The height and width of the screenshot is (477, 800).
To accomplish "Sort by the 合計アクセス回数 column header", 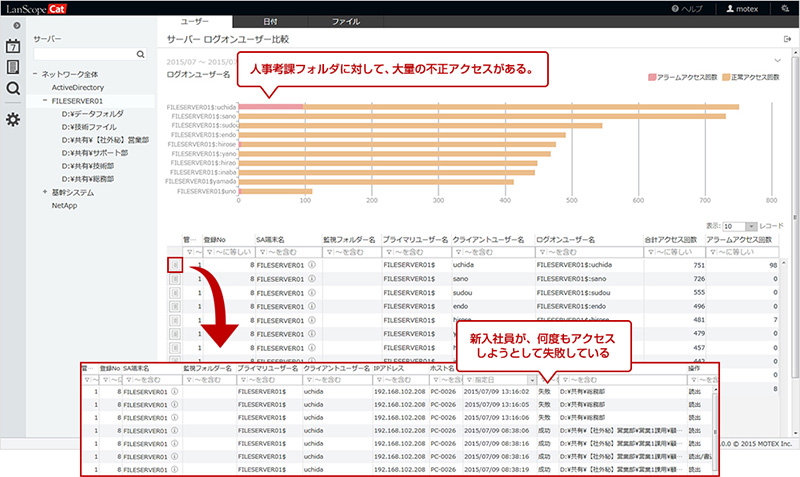I will [670, 239].
